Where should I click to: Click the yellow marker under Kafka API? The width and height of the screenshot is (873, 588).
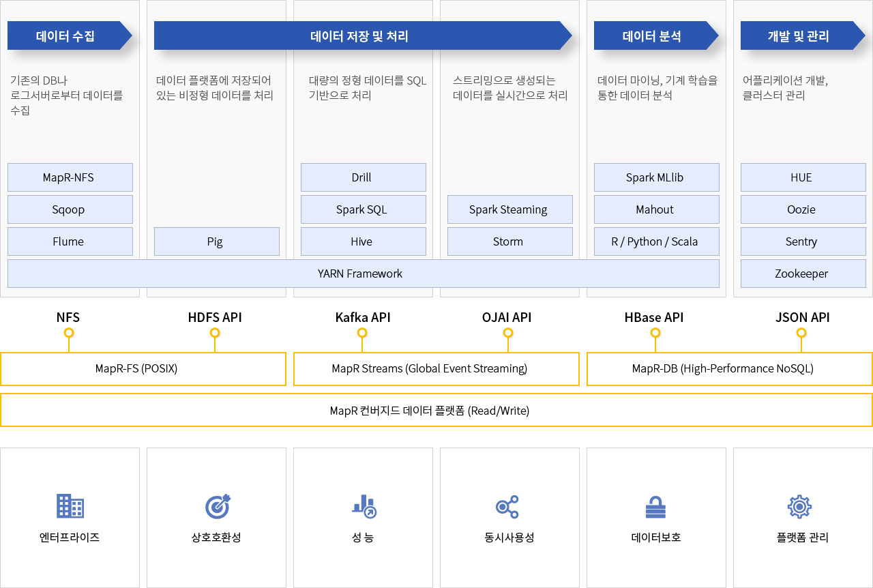(362, 333)
